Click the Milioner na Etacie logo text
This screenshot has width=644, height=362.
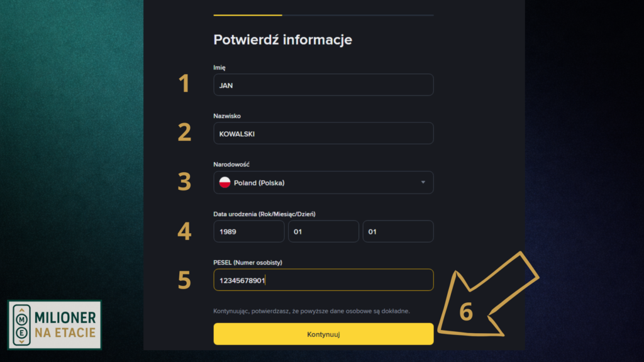click(x=65, y=324)
